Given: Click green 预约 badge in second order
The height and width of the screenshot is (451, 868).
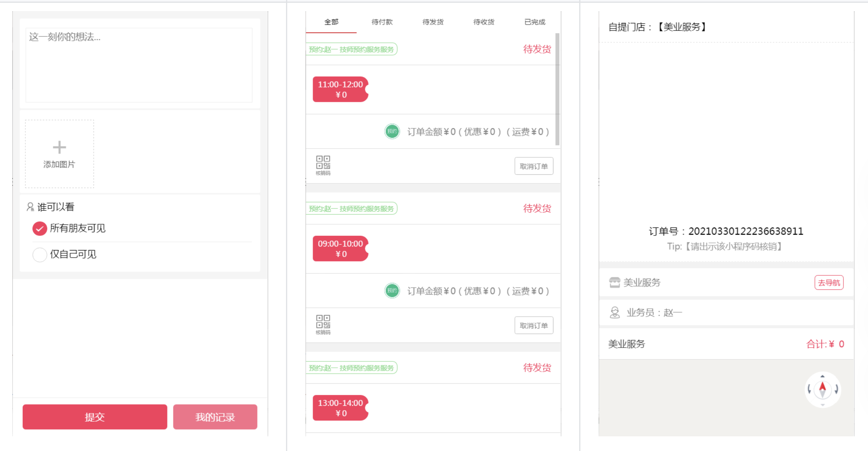Looking at the screenshot, I should [392, 290].
